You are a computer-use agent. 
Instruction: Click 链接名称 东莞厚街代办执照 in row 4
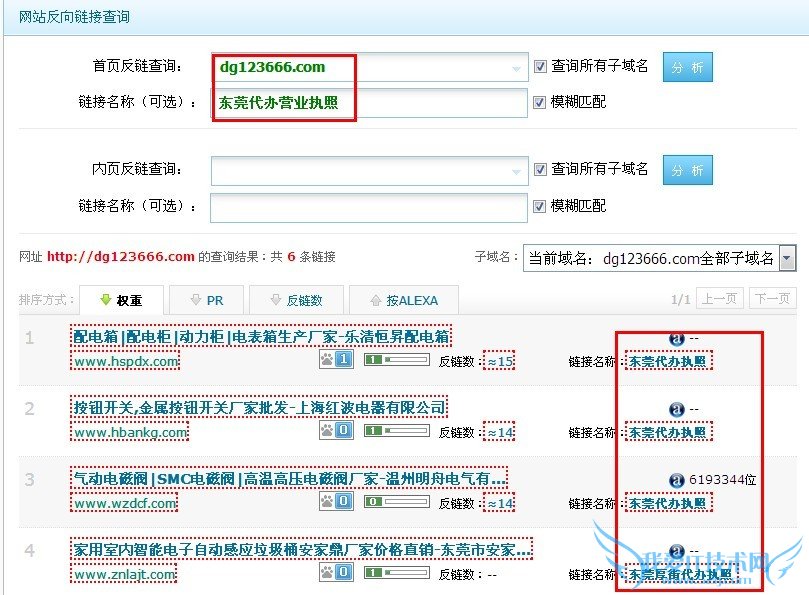pyautogui.click(x=681, y=574)
